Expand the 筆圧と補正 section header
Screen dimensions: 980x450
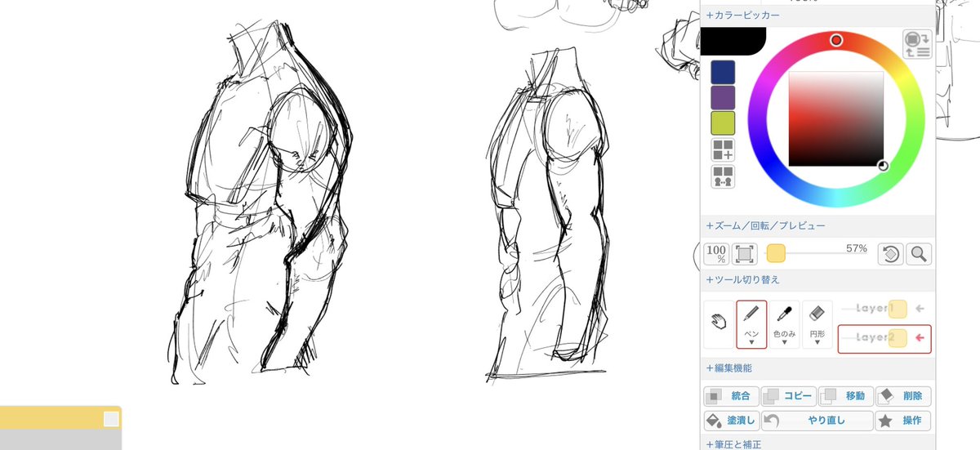pos(817,444)
